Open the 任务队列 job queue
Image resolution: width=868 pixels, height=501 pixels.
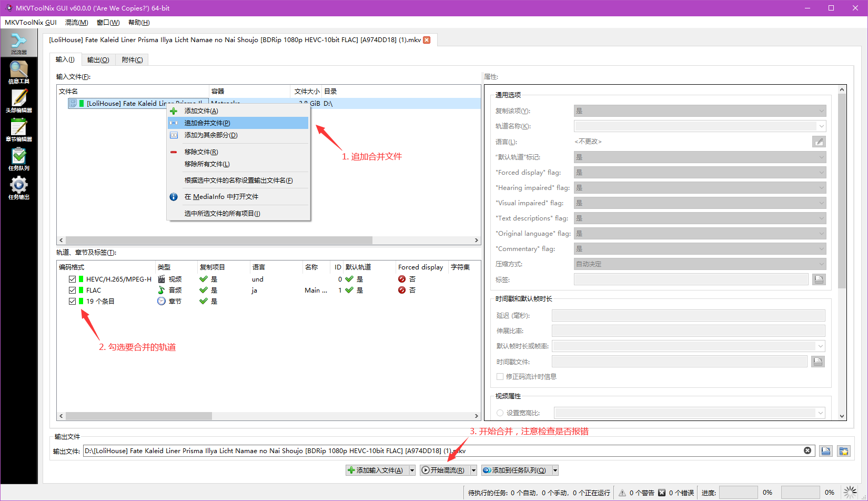[x=18, y=159]
